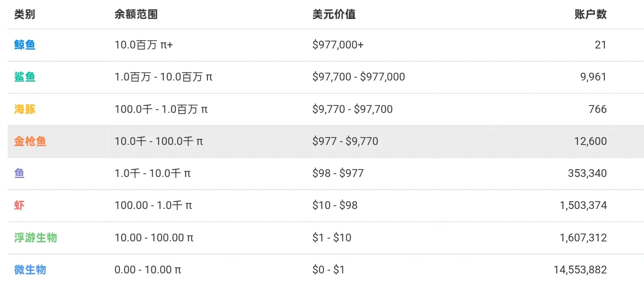Image resolution: width=644 pixels, height=282 pixels.
Task: Click the 类别 column header
Action: point(24,14)
